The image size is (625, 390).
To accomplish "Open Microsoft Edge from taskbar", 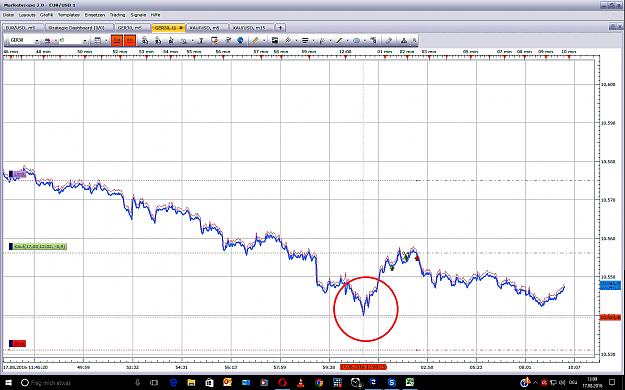I will pyautogui.click(x=173, y=382).
